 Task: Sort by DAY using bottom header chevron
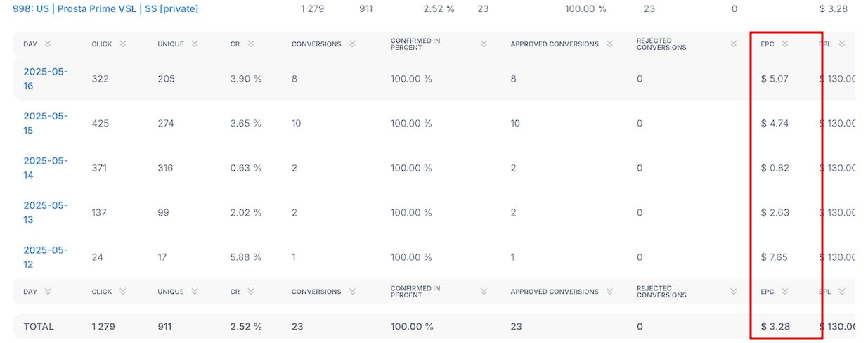point(48,292)
